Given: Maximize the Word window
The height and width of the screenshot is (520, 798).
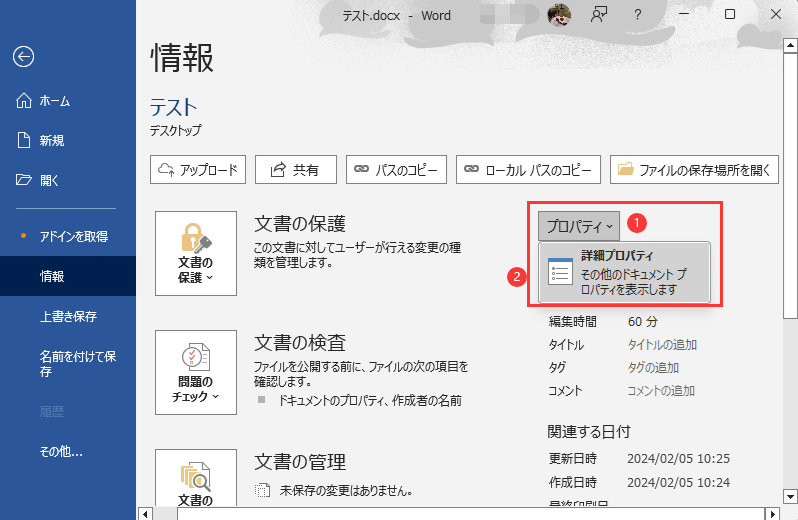Looking at the screenshot, I should tap(730, 14).
